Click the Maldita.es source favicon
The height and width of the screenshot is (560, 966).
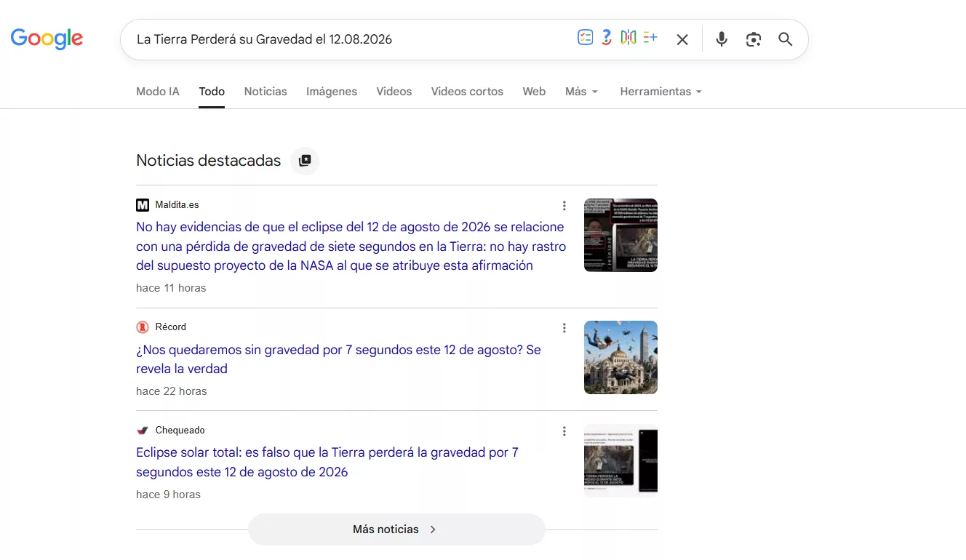tap(143, 205)
